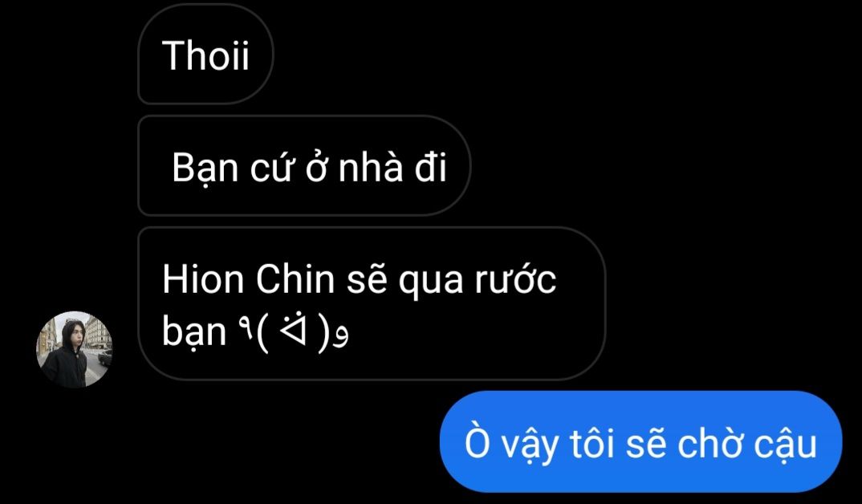
Task: Click the word "Chin" in the received message
Action: click(x=295, y=279)
